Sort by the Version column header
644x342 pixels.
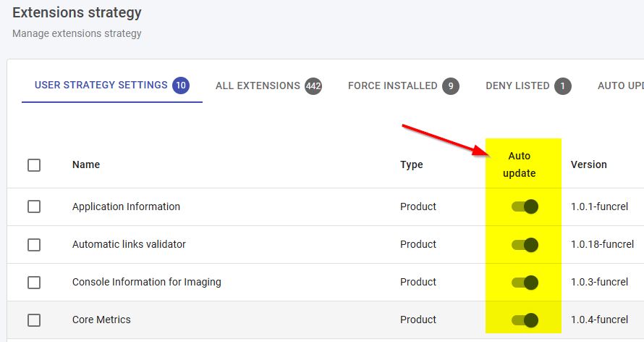click(x=588, y=164)
